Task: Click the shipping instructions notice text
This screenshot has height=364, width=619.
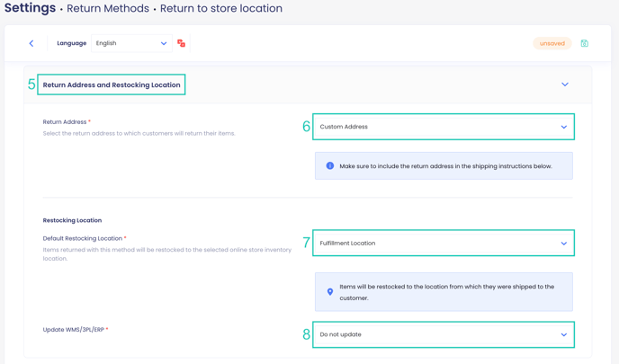Action: (445, 166)
